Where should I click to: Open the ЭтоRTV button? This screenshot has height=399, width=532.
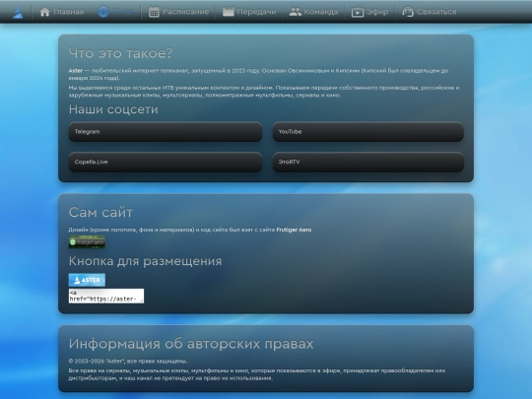368,162
